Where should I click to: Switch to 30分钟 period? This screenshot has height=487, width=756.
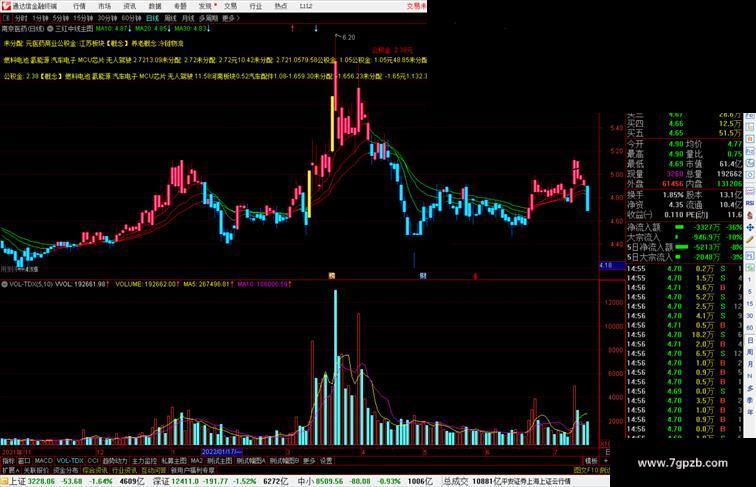(107, 18)
